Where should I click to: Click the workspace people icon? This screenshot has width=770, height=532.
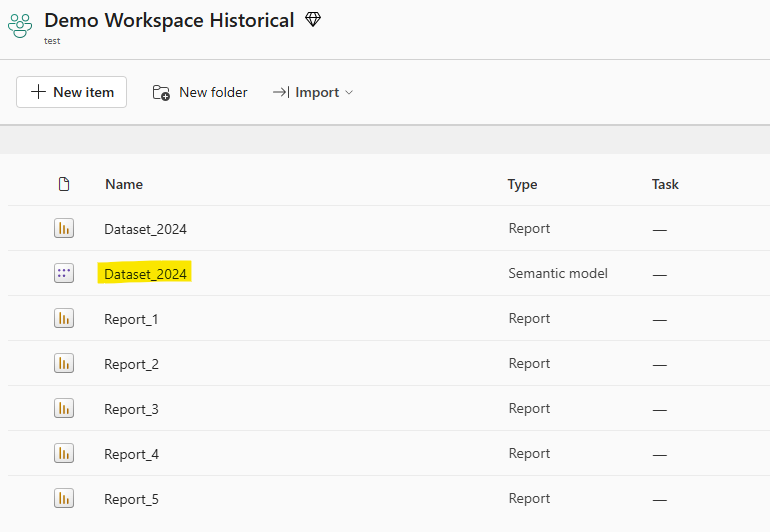[20, 26]
